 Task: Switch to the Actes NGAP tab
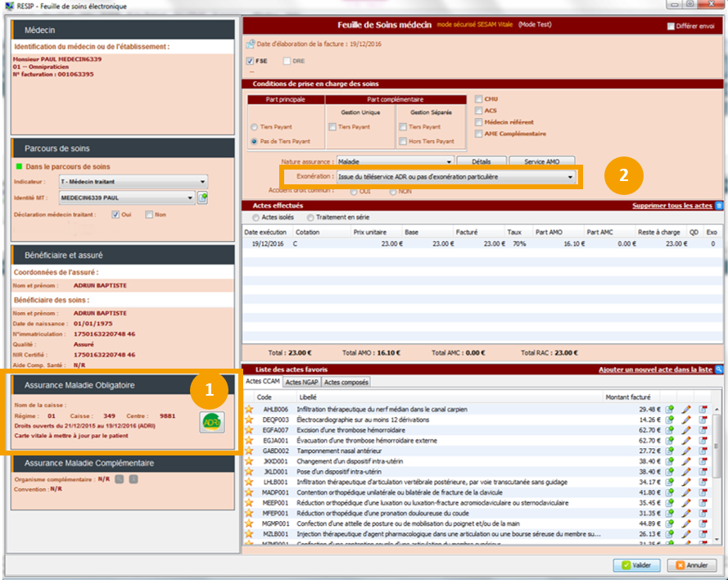point(302,382)
